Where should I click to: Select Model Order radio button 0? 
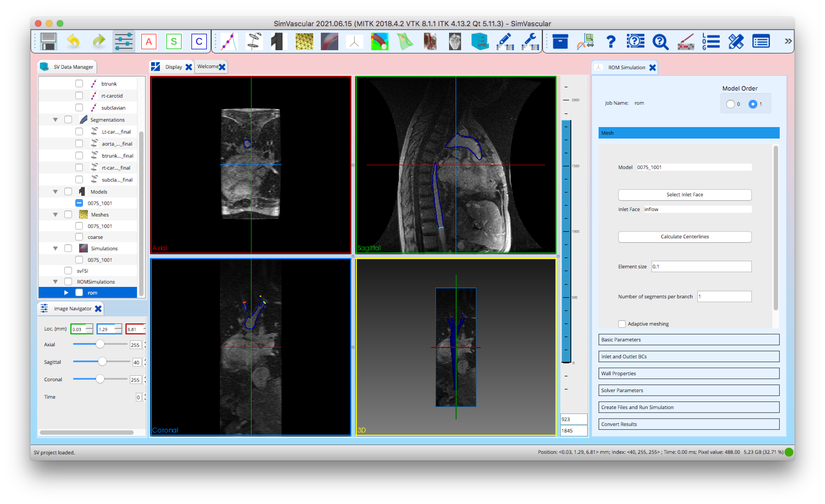pyautogui.click(x=731, y=104)
